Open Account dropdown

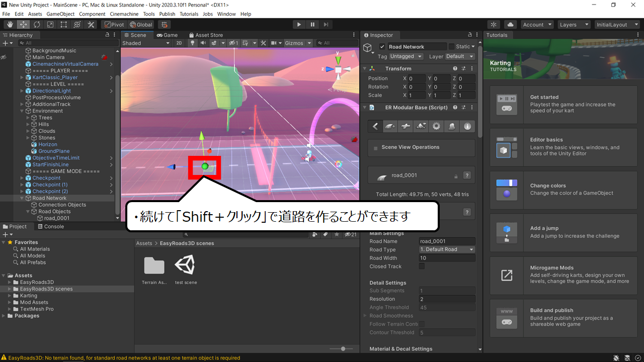537,25
